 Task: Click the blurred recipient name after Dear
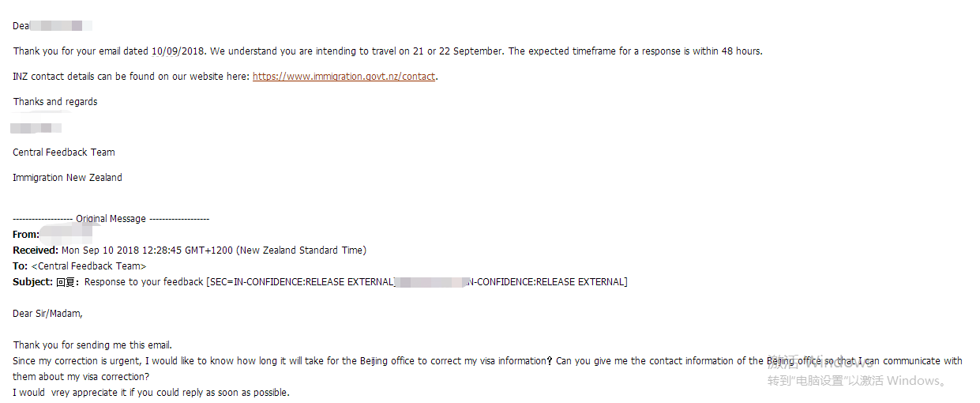tap(62, 26)
